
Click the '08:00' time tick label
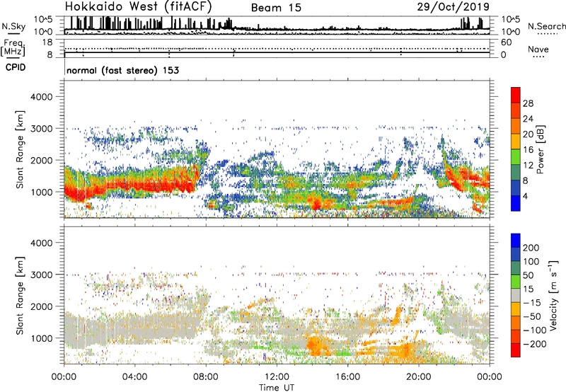click(206, 377)
